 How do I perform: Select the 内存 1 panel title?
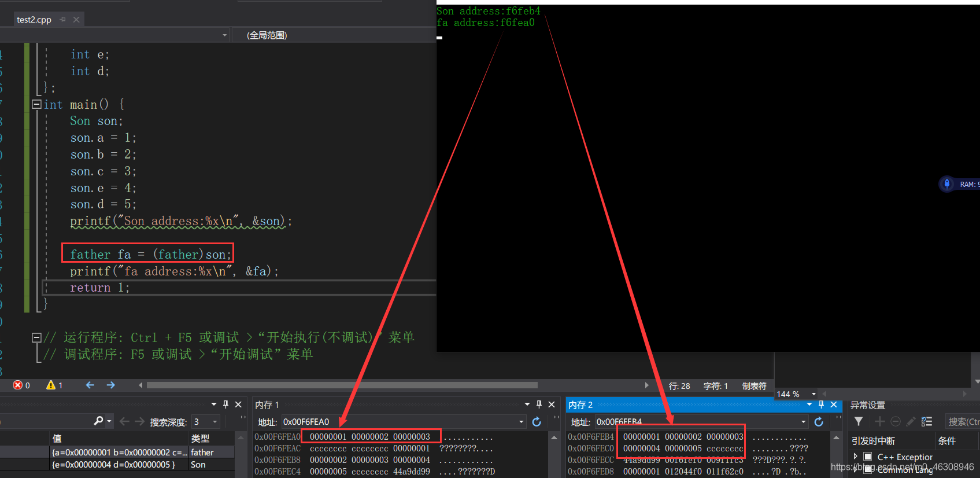click(x=267, y=405)
